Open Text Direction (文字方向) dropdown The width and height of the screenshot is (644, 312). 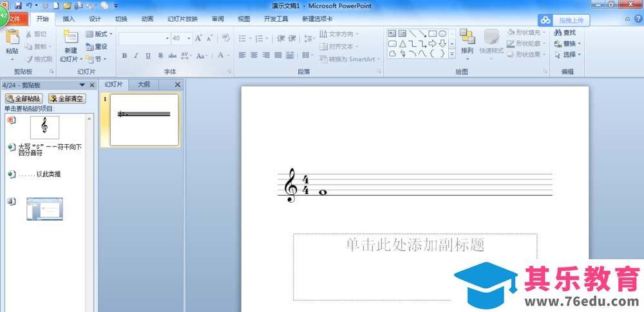tap(339, 34)
